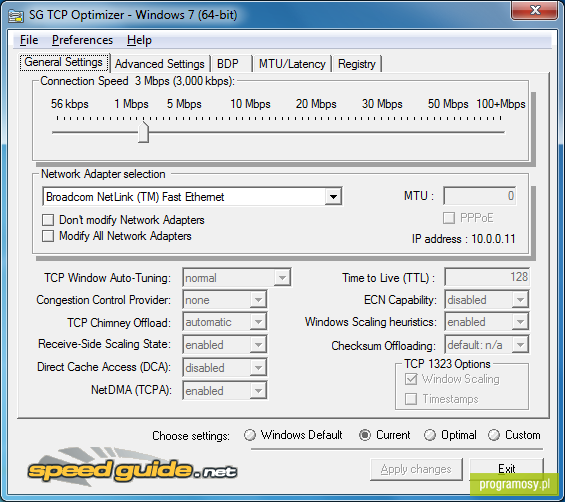
Task: Open the Help menu
Action: click(139, 40)
